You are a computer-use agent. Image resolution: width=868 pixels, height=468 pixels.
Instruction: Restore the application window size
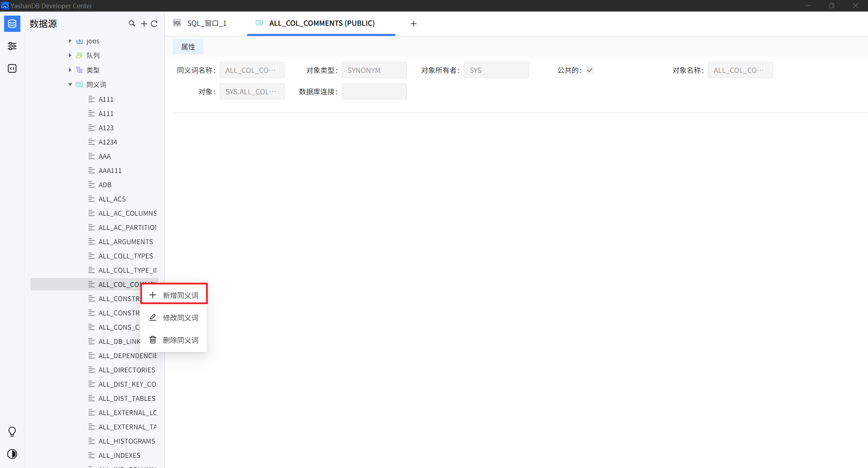click(831, 6)
